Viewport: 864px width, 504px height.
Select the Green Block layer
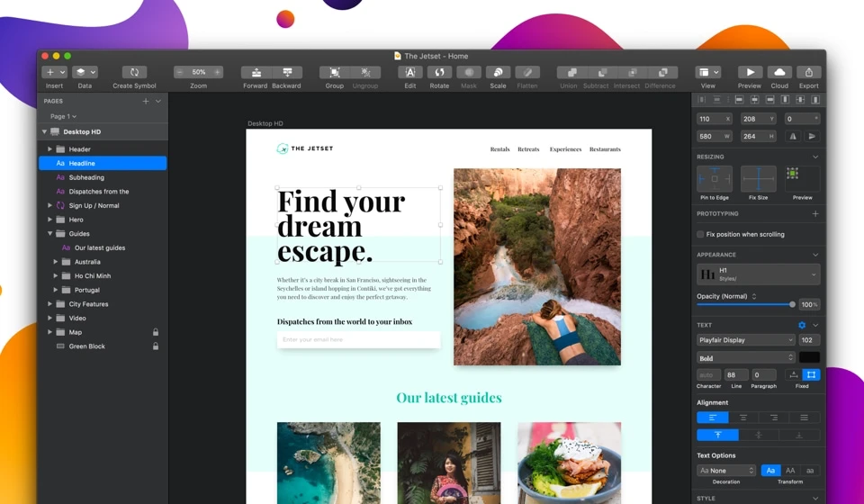pos(103,346)
